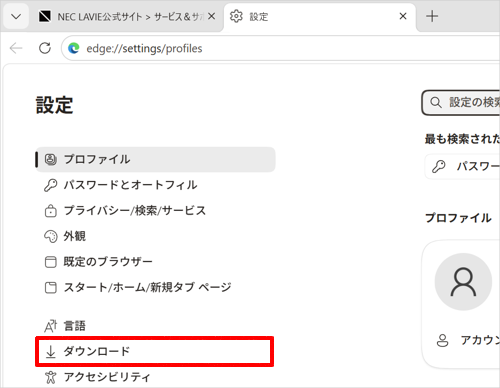Click the profile avatar picture

[463, 282]
